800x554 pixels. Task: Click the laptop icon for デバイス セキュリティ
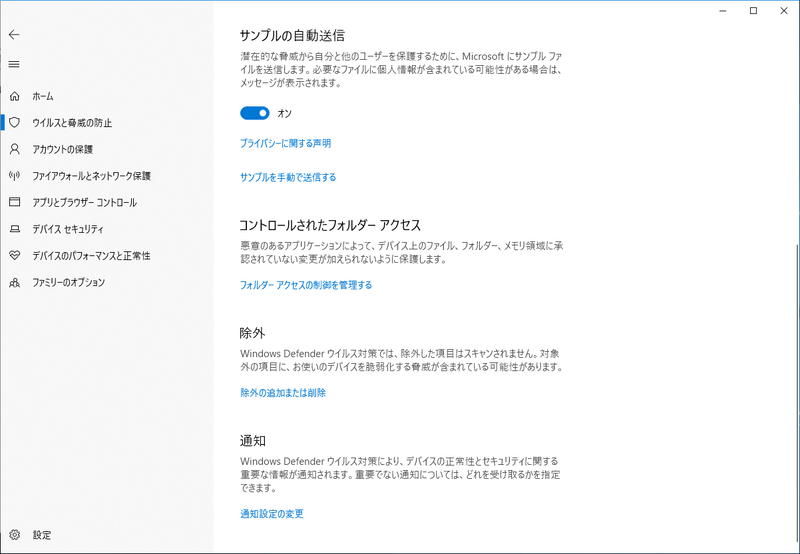(15, 229)
